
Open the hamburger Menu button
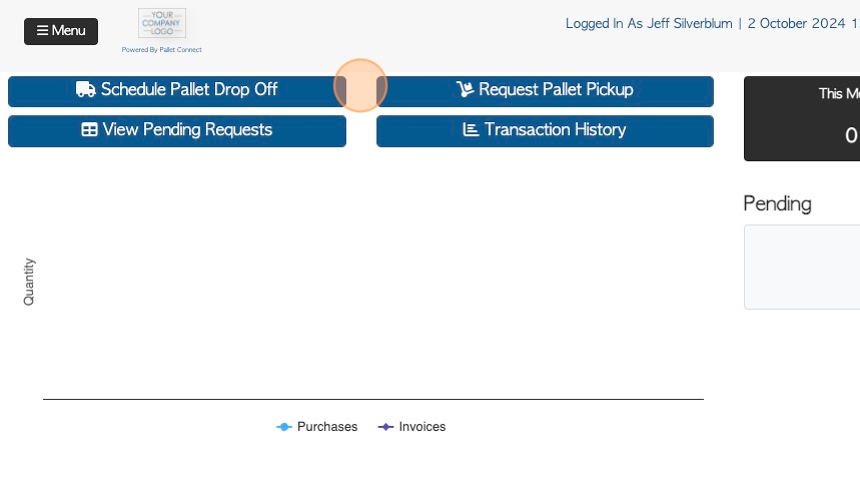click(x=61, y=31)
